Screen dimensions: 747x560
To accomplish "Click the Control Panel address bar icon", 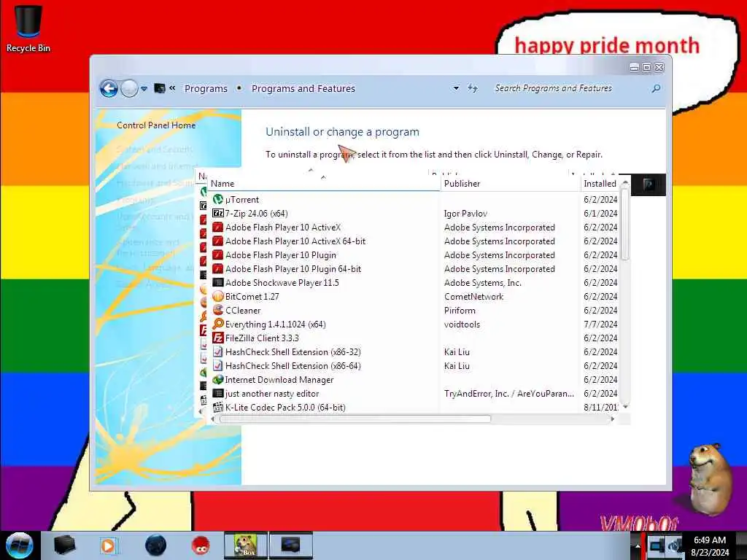I will pyautogui.click(x=160, y=88).
